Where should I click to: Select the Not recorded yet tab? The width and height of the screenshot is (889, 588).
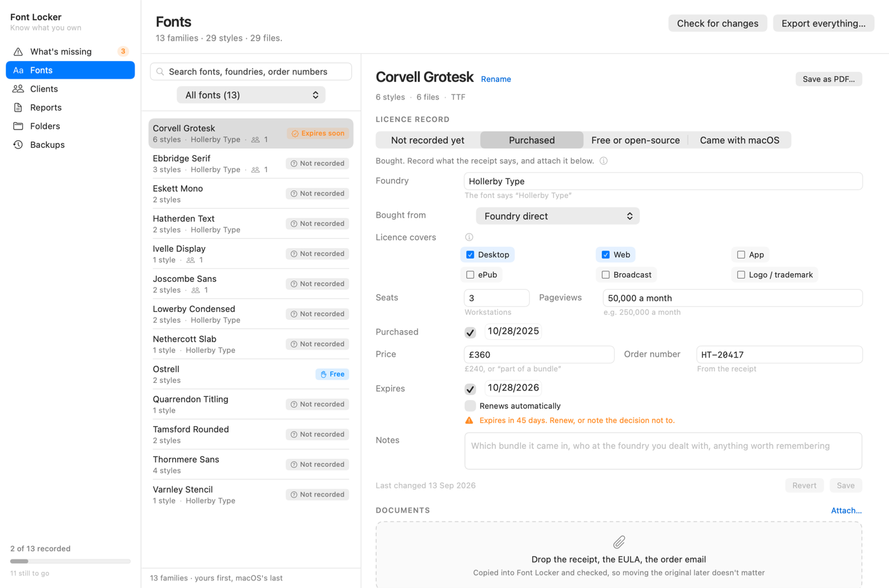(427, 140)
